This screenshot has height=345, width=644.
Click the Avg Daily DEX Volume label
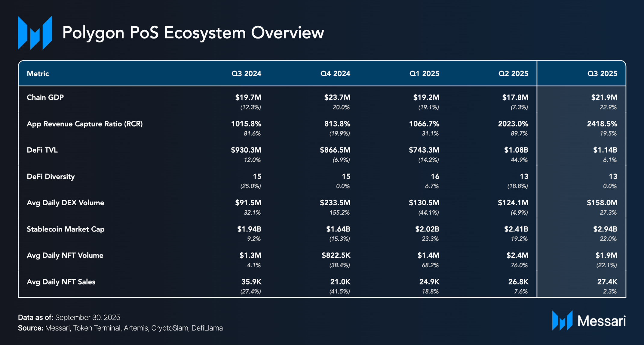66,203
